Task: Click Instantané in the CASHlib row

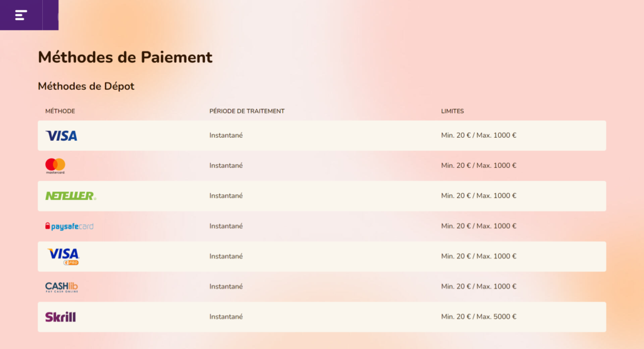Action: pos(226,287)
